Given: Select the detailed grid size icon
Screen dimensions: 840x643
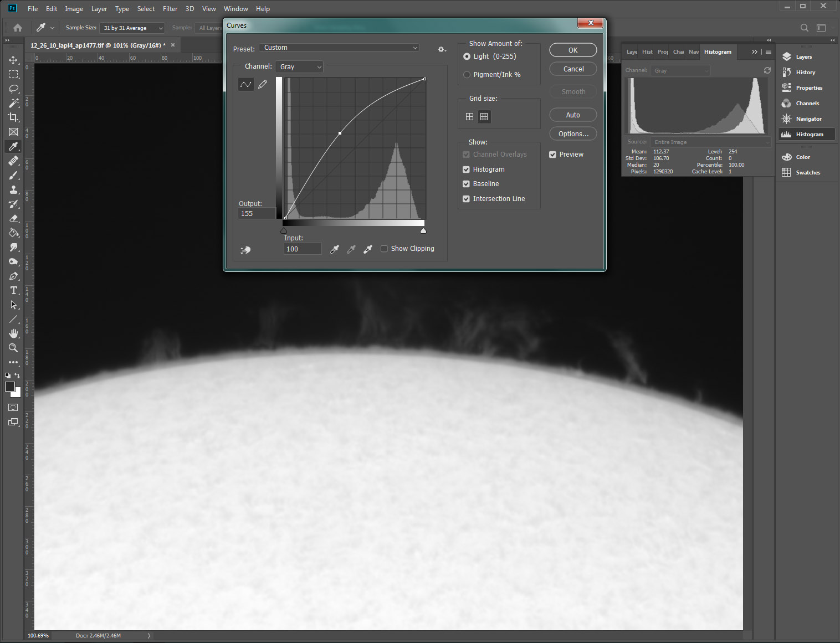Looking at the screenshot, I should tap(484, 116).
